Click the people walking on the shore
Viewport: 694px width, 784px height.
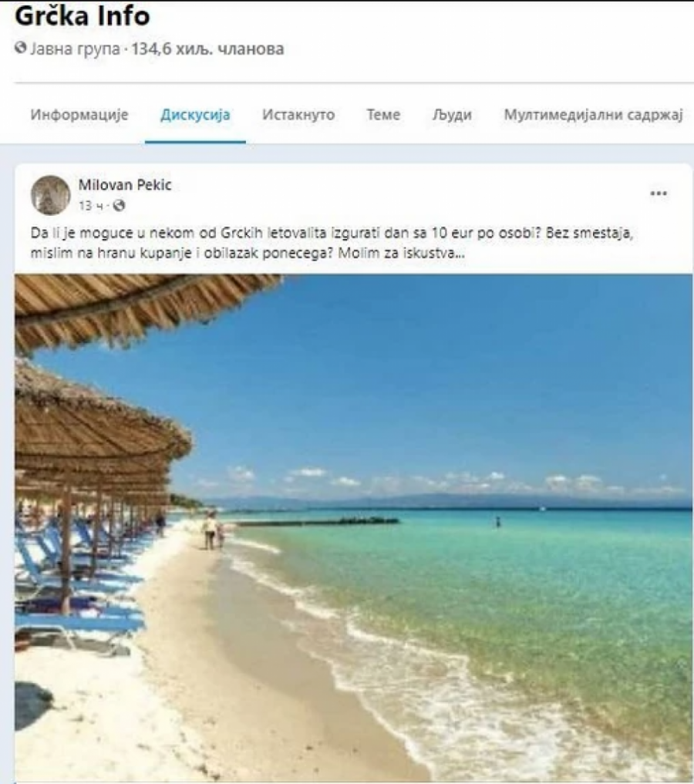click(x=213, y=531)
